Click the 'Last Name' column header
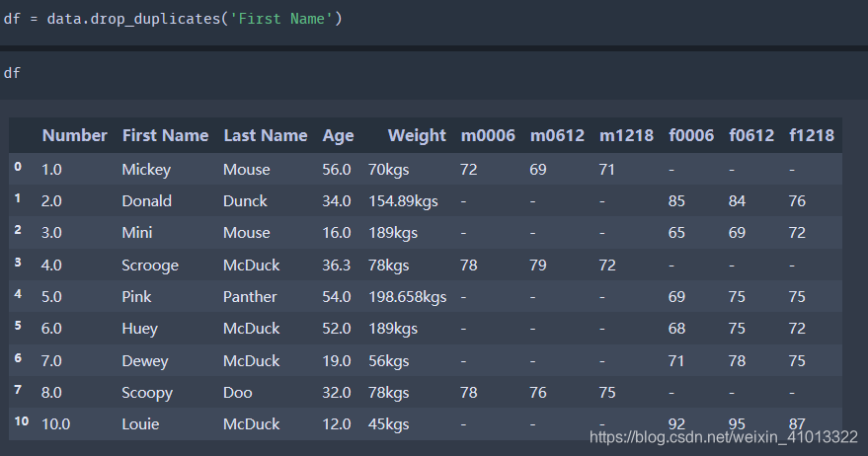Screen dimensions: 868x456 point(266,135)
